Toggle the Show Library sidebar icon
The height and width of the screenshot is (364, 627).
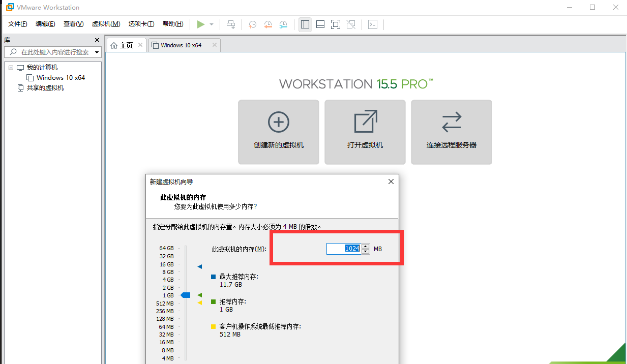305,24
